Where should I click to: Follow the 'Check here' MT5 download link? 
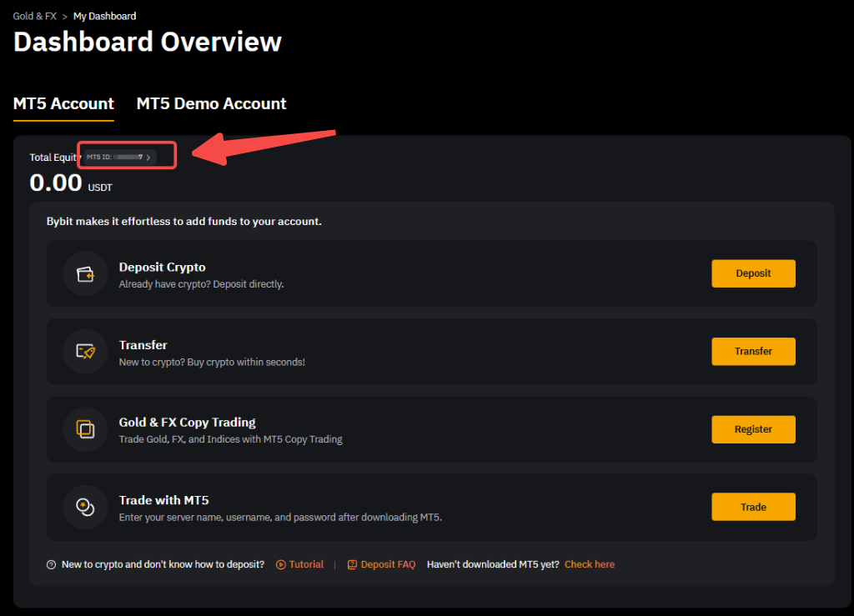(x=589, y=565)
